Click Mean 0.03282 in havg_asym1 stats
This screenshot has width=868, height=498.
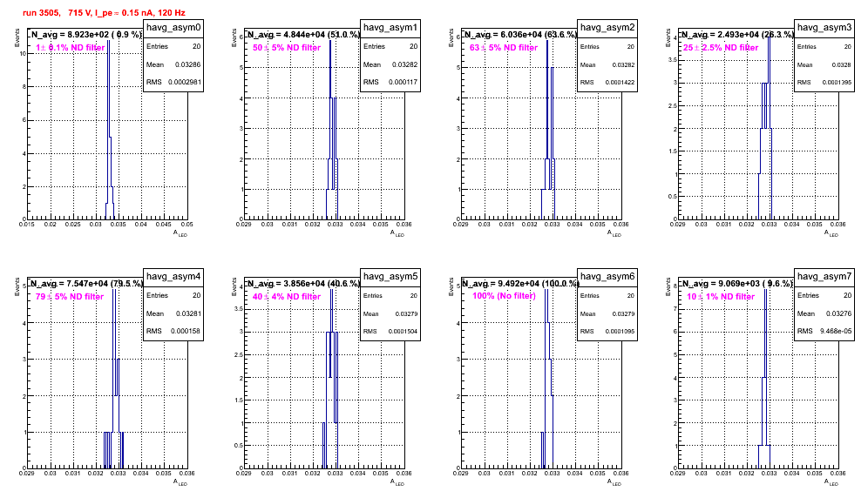pyautogui.click(x=390, y=64)
